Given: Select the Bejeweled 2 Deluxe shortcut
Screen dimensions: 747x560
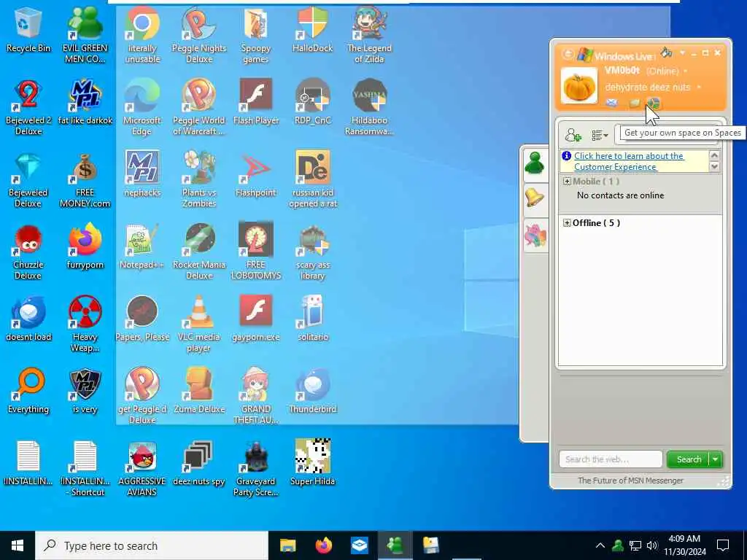Looking at the screenshot, I should tap(28, 107).
